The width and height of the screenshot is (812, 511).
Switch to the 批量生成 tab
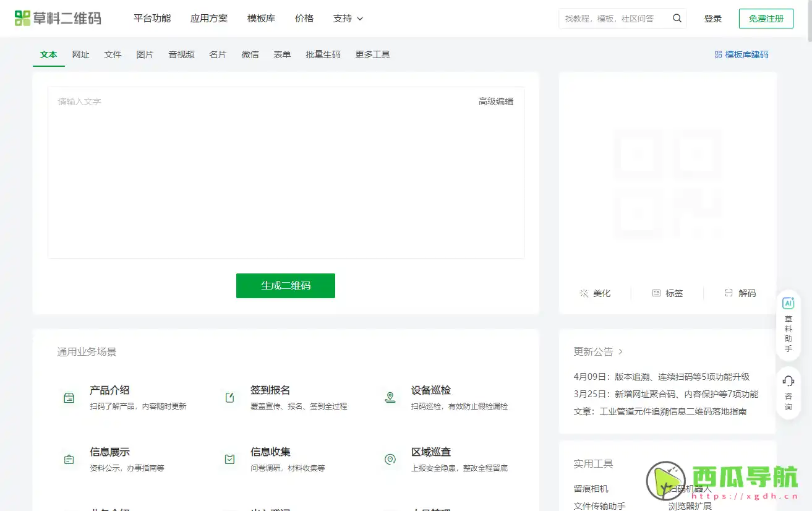pos(322,54)
